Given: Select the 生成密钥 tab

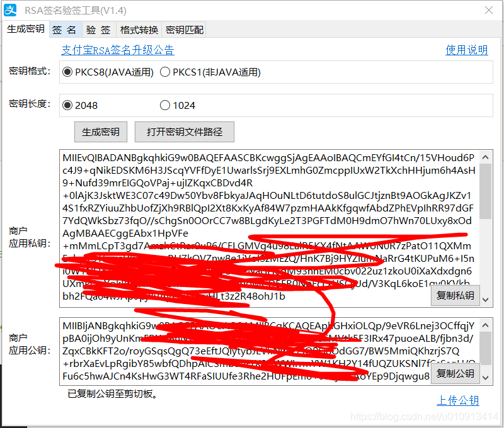Looking at the screenshot, I should (25, 29).
